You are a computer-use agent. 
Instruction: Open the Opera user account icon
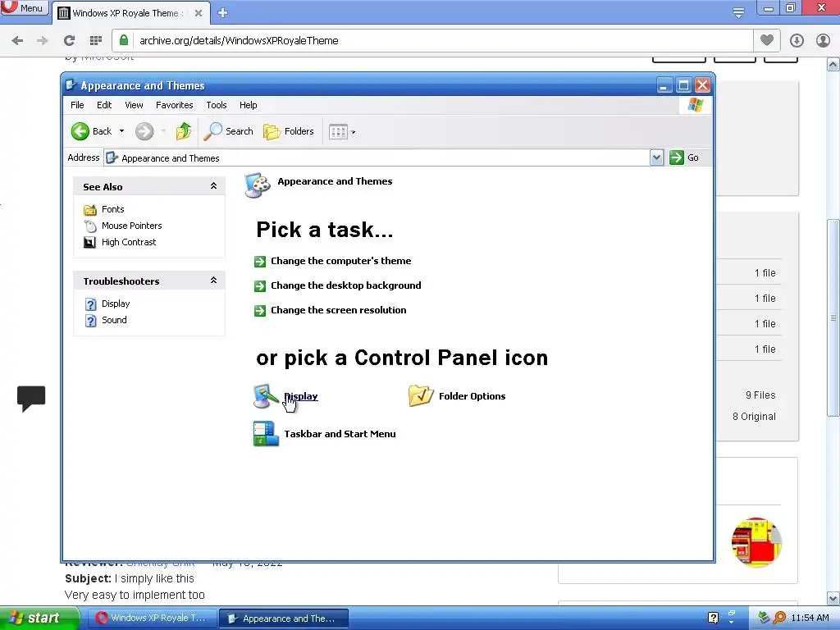tap(823, 41)
